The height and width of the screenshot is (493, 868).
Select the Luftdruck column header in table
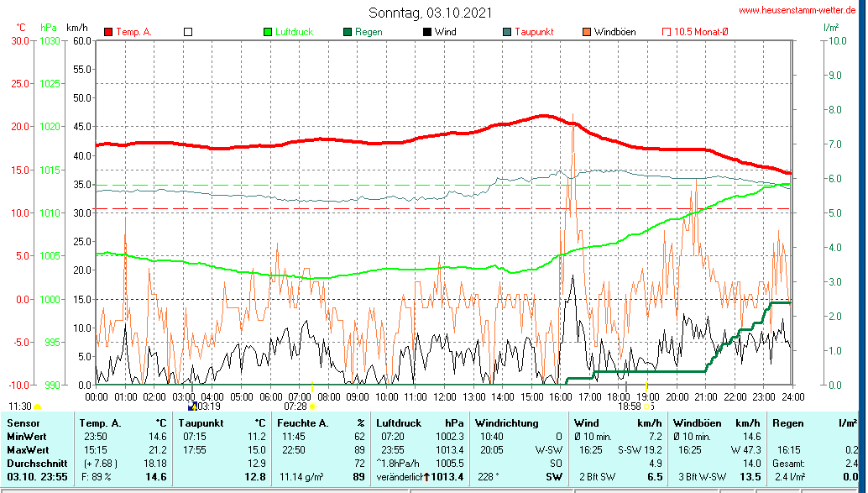[x=397, y=423]
